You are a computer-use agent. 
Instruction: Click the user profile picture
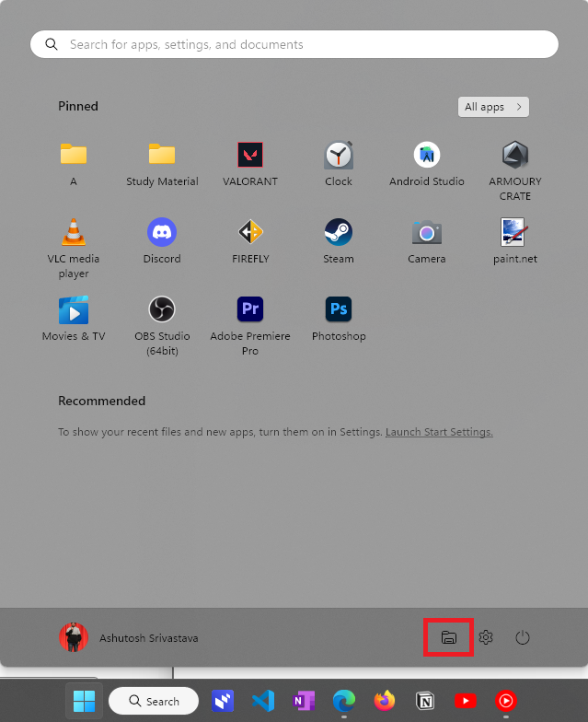click(x=74, y=637)
